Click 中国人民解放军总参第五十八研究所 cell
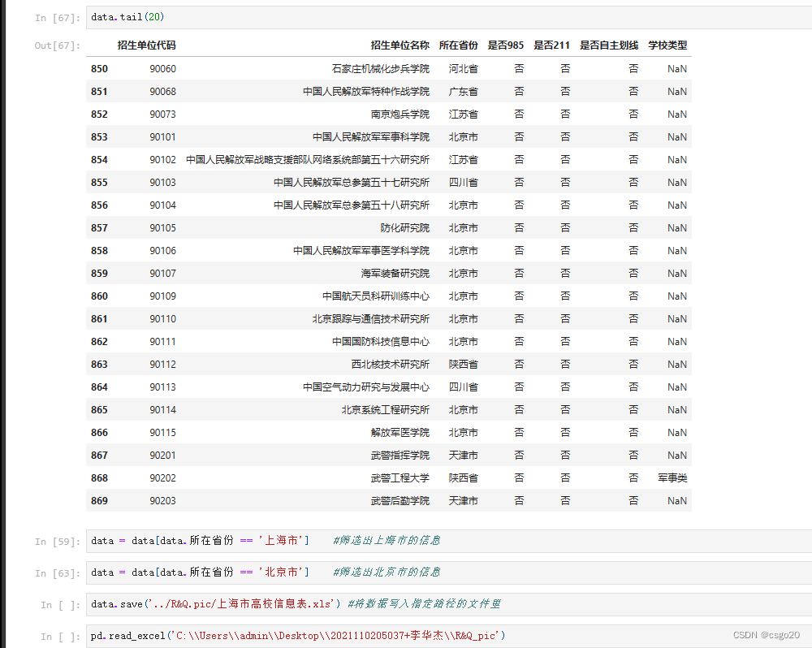Screen dimensions: 812x648 pos(352,205)
